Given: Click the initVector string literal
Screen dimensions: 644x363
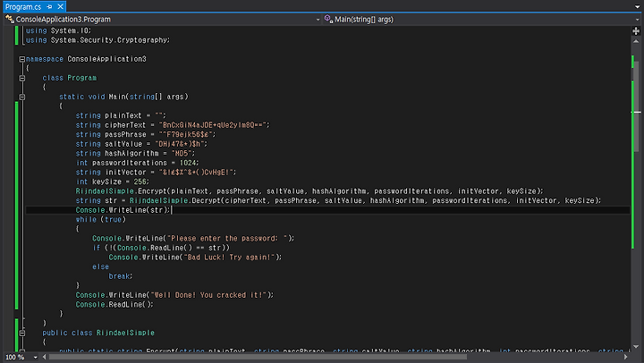Looking at the screenshot, I should [x=196, y=173].
